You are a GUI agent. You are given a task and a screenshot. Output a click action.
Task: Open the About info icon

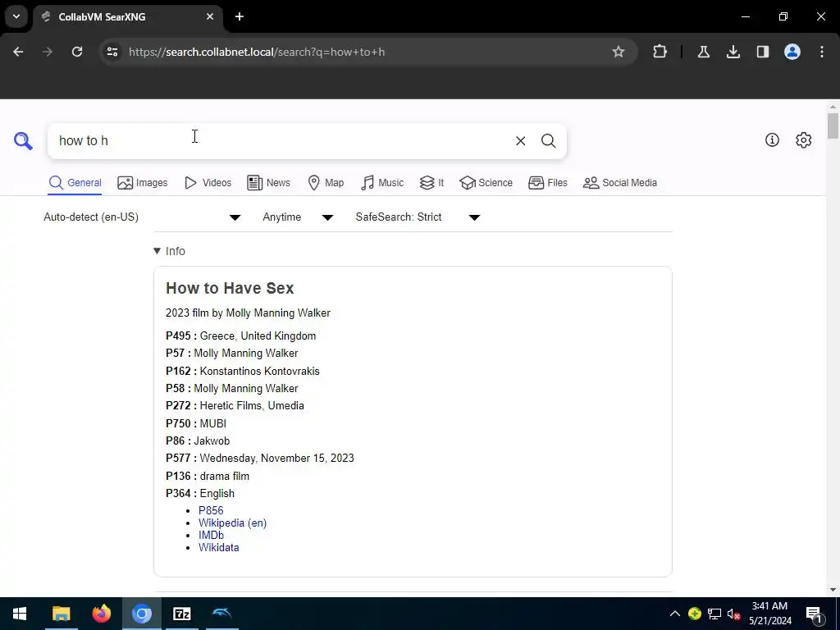click(772, 139)
